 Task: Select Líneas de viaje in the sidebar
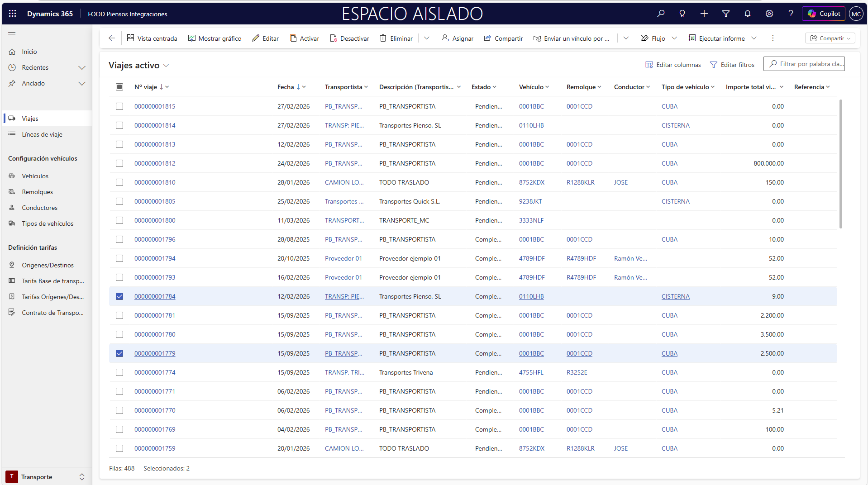(42, 134)
